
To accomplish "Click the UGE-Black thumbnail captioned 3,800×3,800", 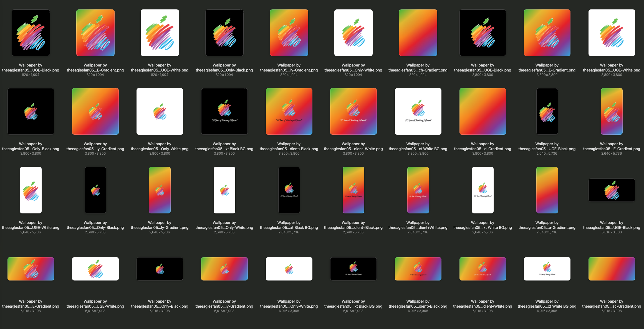I will pos(483,33).
